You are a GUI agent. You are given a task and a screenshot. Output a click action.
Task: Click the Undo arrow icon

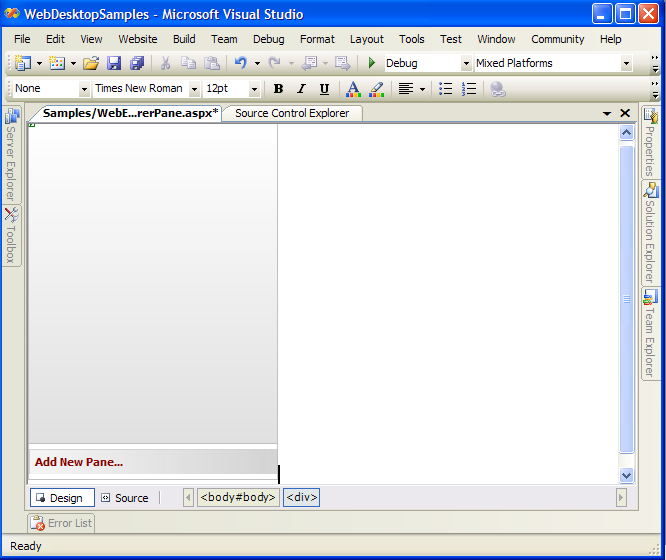coord(241,63)
